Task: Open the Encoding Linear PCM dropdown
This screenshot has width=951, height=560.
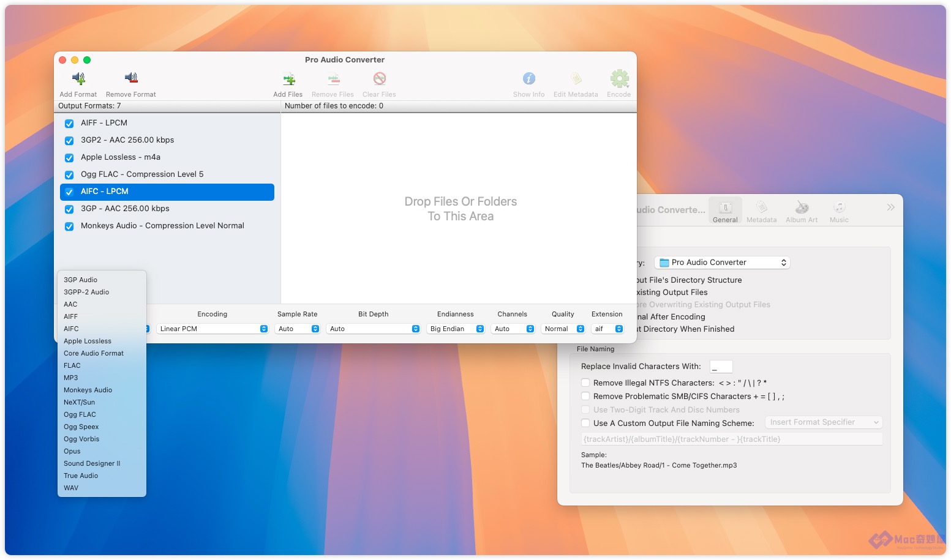Action: coord(213,329)
